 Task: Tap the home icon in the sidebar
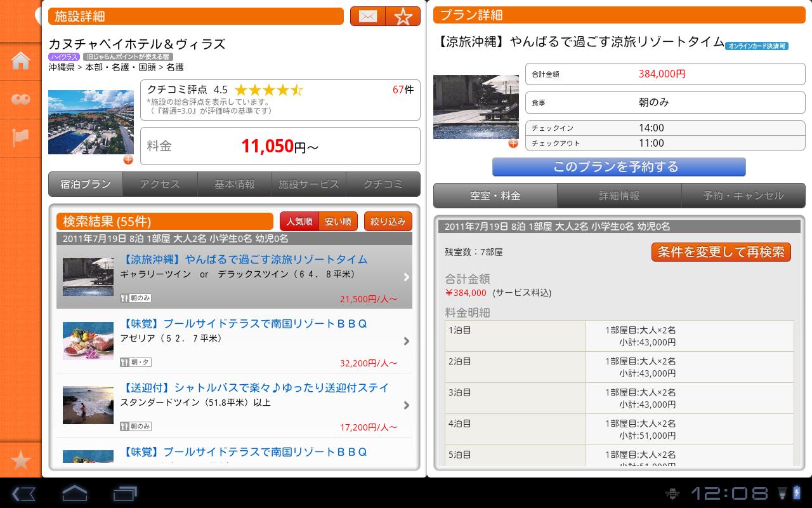click(21, 61)
